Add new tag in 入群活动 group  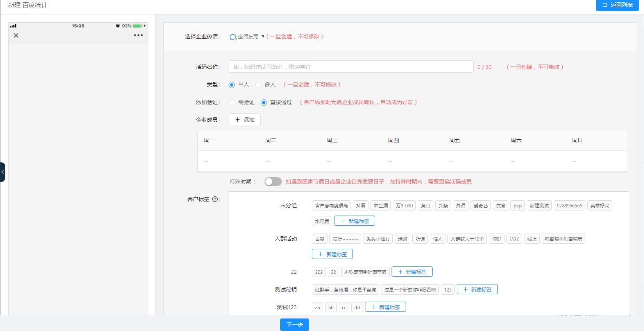(332, 254)
